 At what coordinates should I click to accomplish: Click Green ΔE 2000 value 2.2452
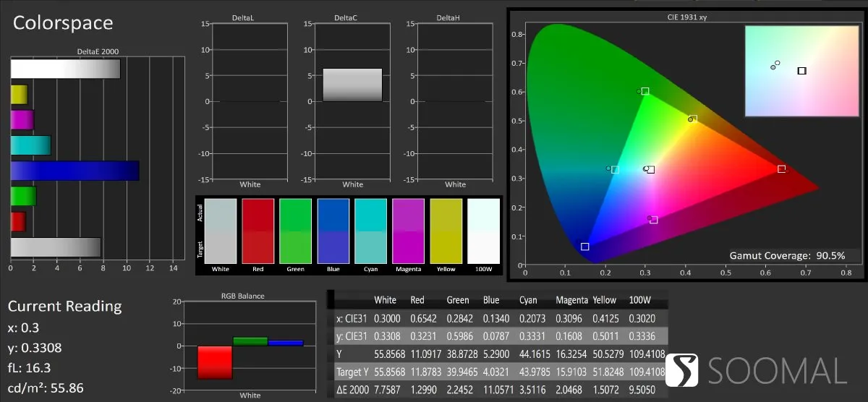click(x=460, y=390)
